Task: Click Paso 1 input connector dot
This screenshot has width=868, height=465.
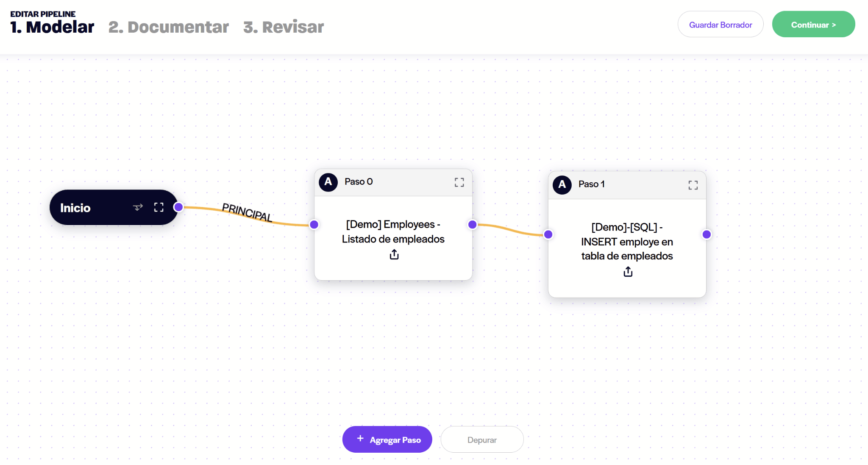Action: coord(548,234)
